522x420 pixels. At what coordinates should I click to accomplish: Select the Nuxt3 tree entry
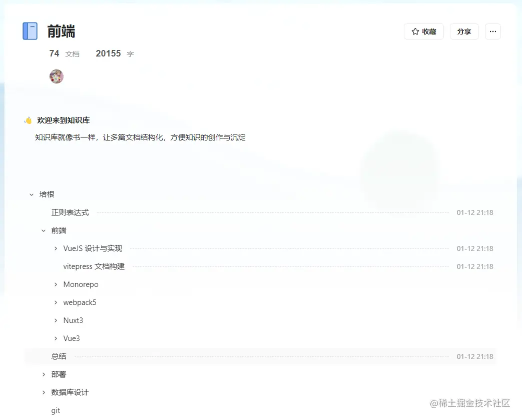(x=74, y=320)
